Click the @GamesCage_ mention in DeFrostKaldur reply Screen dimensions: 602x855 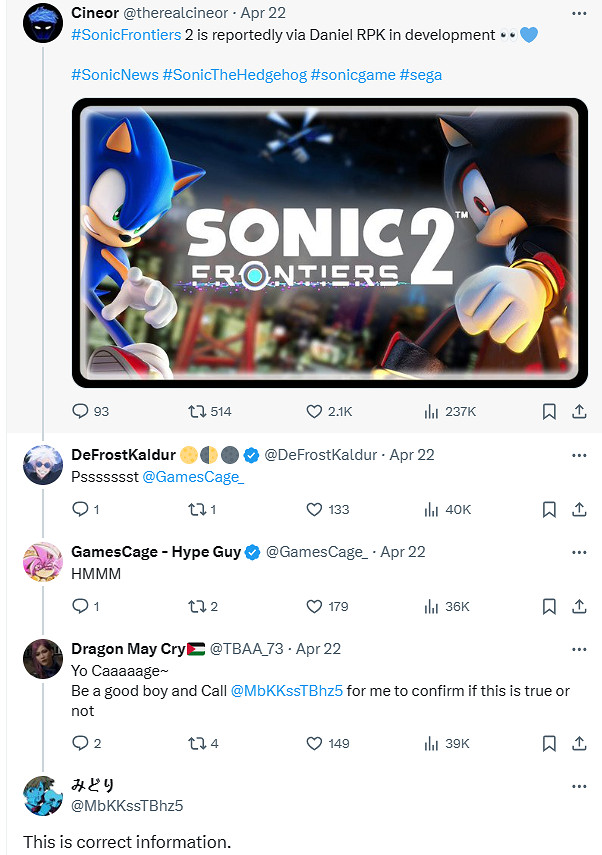193,477
